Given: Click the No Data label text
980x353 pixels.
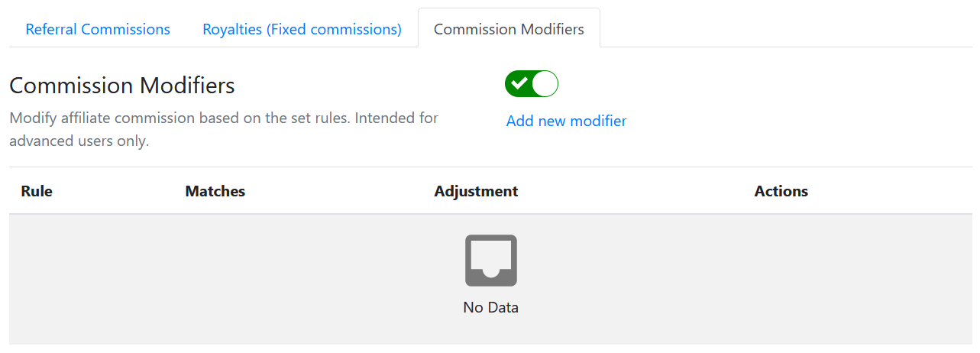Looking at the screenshot, I should click(x=491, y=308).
